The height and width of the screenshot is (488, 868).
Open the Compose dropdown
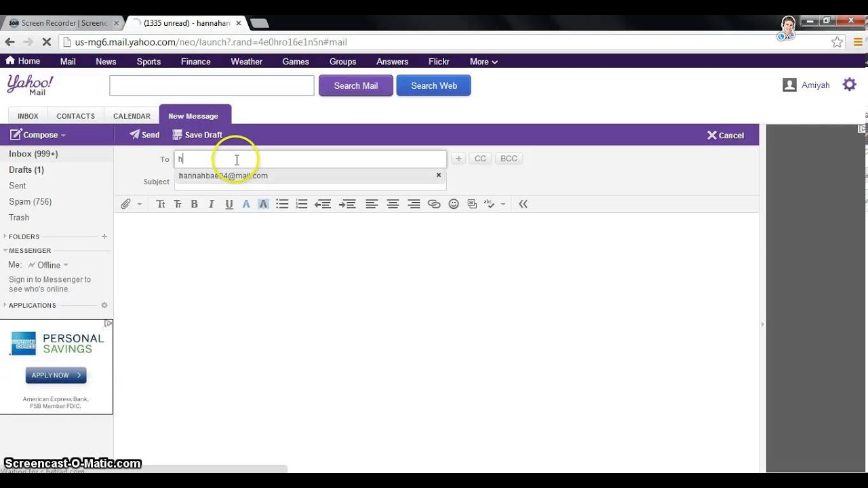pyautogui.click(x=38, y=135)
